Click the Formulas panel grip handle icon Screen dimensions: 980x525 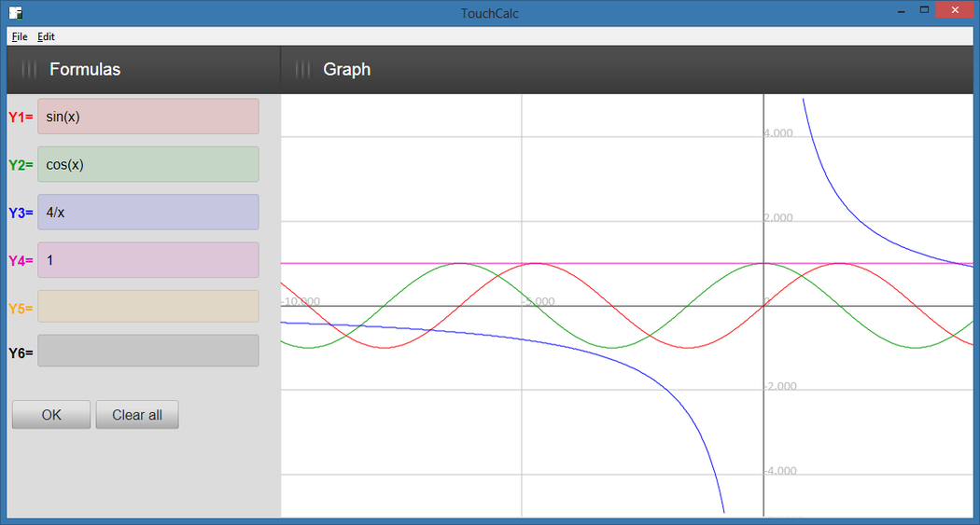tap(29, 70)
